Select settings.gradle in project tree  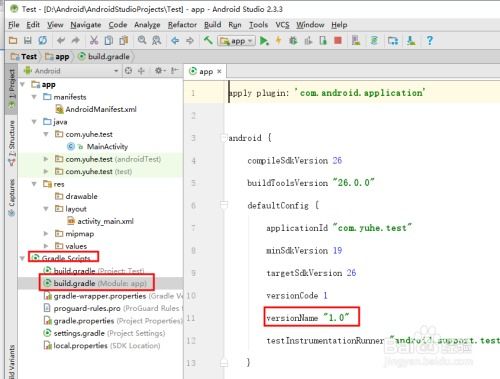104,333
